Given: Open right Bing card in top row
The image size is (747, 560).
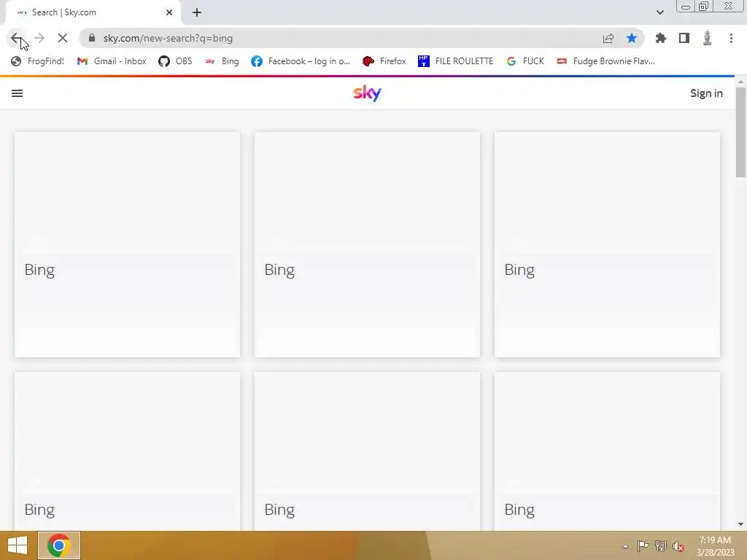Looking at the screenshot, I should click(x=608, y=245).
